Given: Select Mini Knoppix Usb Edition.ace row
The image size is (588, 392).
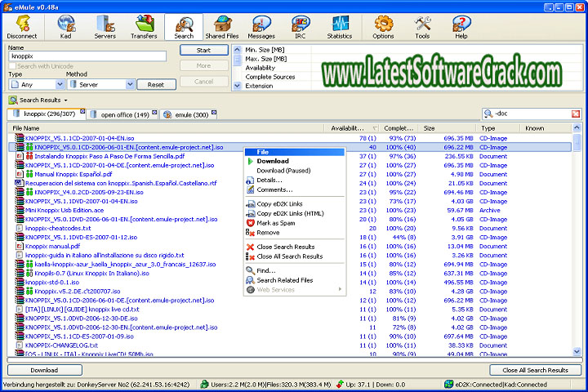Looking at the screenshot, I should point(289,211).
